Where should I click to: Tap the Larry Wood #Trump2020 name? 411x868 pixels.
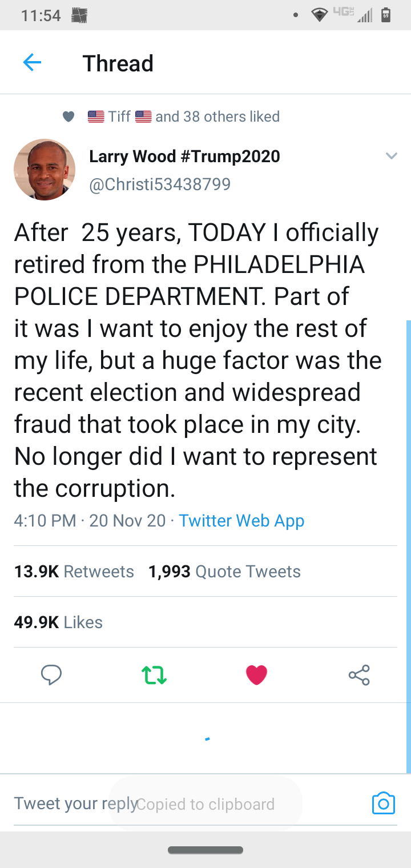(184, 156)
